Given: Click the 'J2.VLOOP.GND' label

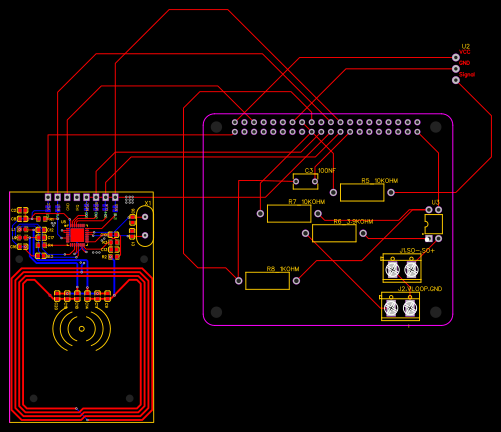Looking at the screenshot, I should pos(420,289).
